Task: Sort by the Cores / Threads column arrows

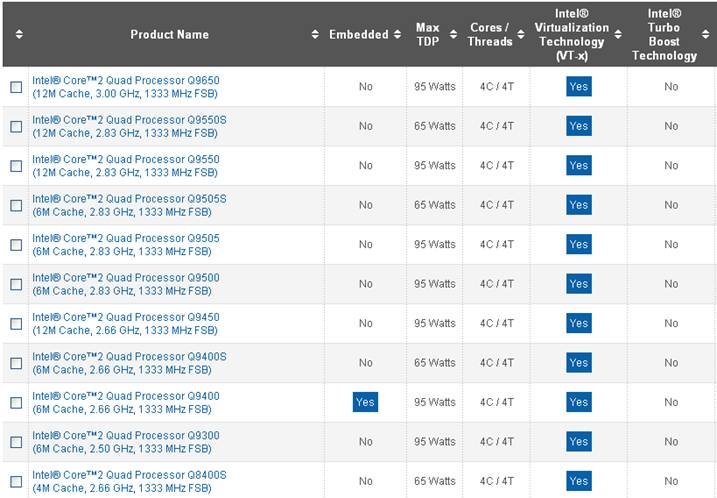Action: 521,34
